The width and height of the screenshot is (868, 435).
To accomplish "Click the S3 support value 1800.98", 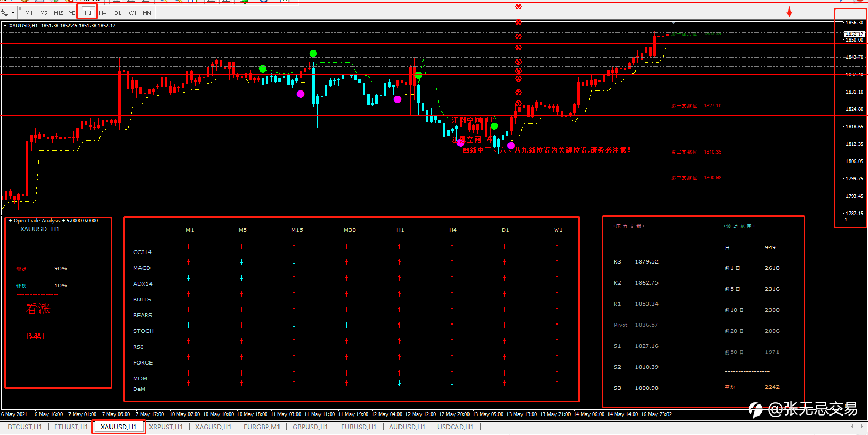I will [646, 388].
